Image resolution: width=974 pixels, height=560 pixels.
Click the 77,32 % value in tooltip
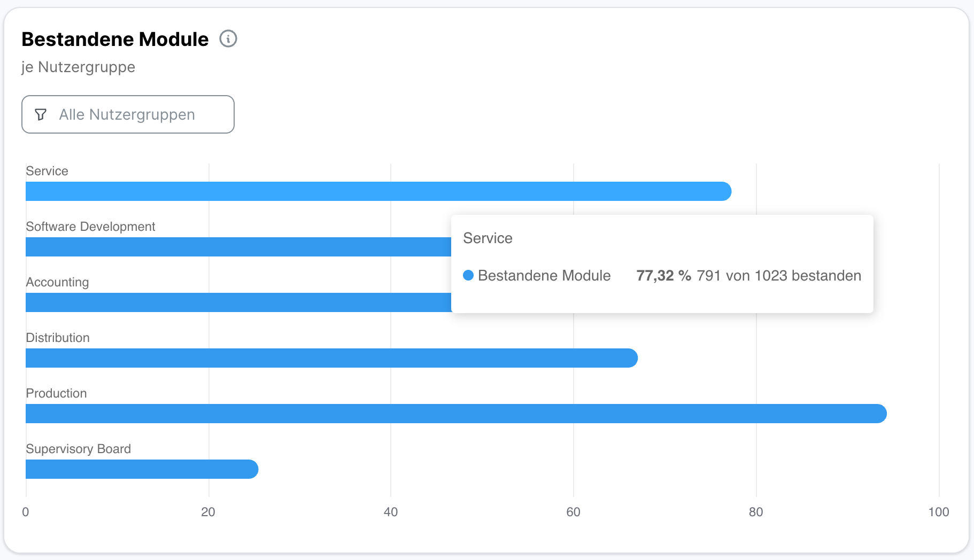(x=663, y=275)
